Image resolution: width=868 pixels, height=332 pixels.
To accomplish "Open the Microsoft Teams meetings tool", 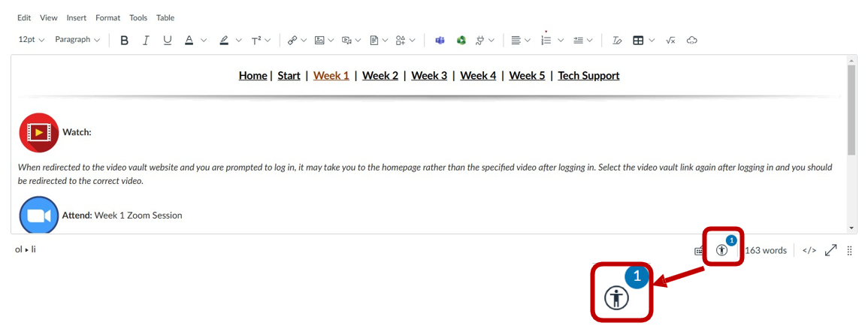I will tap(440, 41).
